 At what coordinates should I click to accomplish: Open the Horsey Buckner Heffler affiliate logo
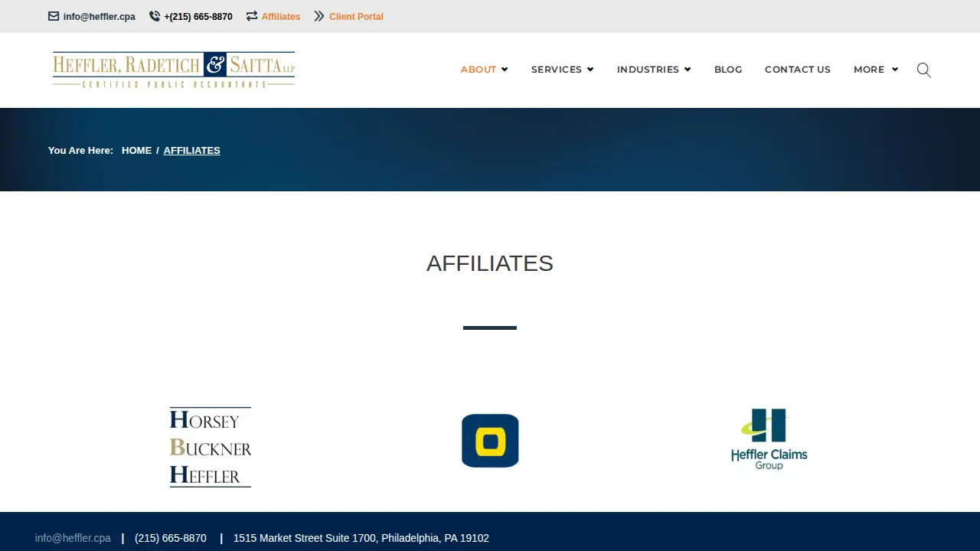click(211, 447)
